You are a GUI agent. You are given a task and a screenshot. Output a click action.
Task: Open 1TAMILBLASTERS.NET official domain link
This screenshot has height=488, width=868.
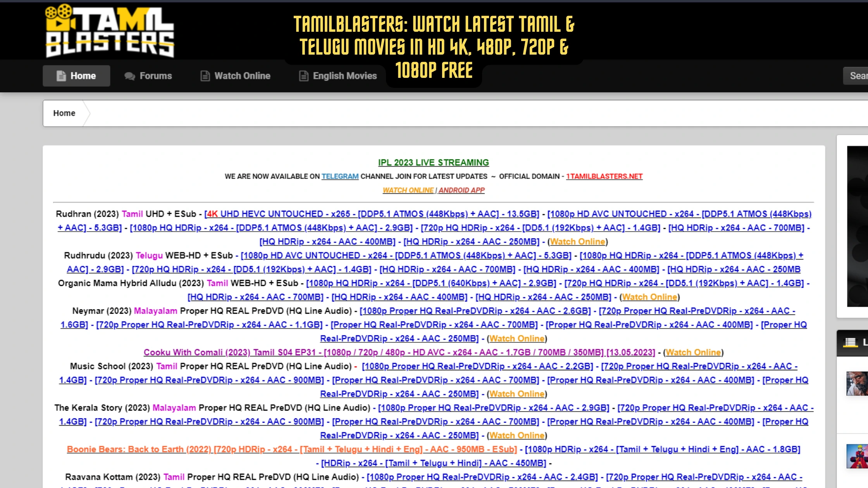(604, 177)
